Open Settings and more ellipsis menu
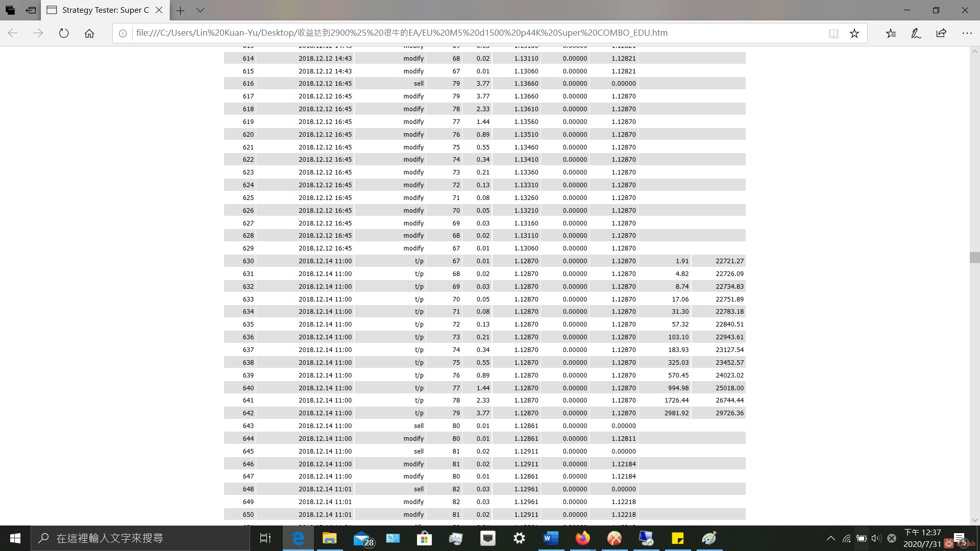The image size is (980, 551). (x=967, y=33)
